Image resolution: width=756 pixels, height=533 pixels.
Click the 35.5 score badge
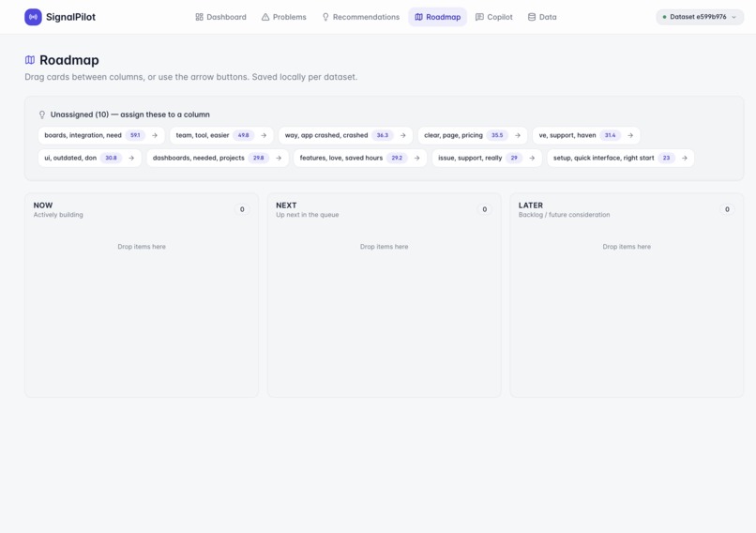[x=497, y=135]
